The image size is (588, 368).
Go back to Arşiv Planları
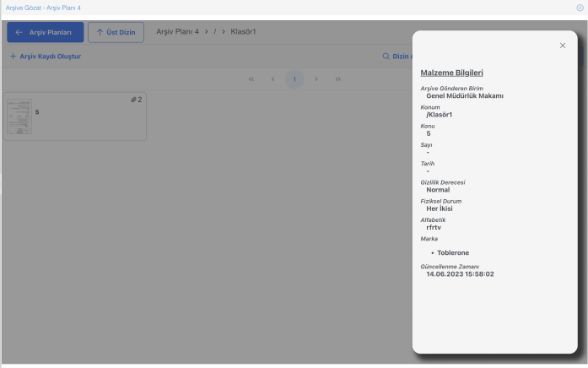[x=46, y=32]
